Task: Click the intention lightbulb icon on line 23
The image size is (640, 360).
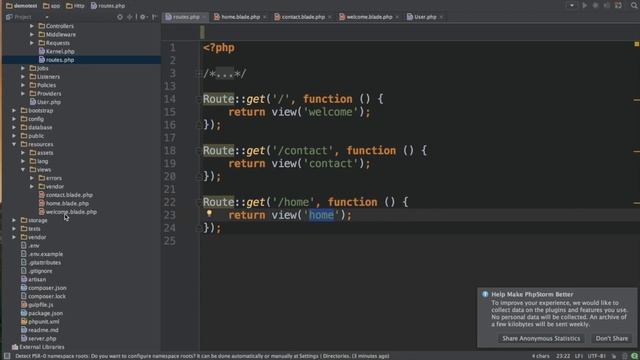Action: point(209,213)
